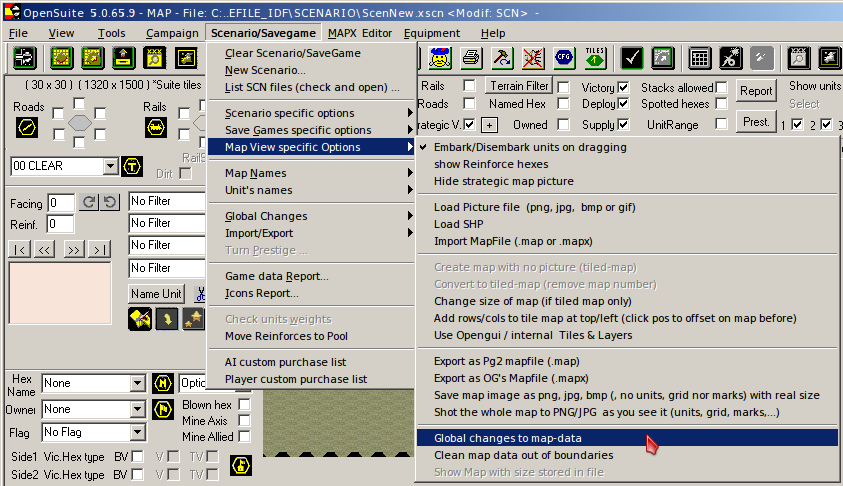The width and height of the screenshot is (843, 486).
Task: Click the Terrain Filter button
Action: point(519,86)
